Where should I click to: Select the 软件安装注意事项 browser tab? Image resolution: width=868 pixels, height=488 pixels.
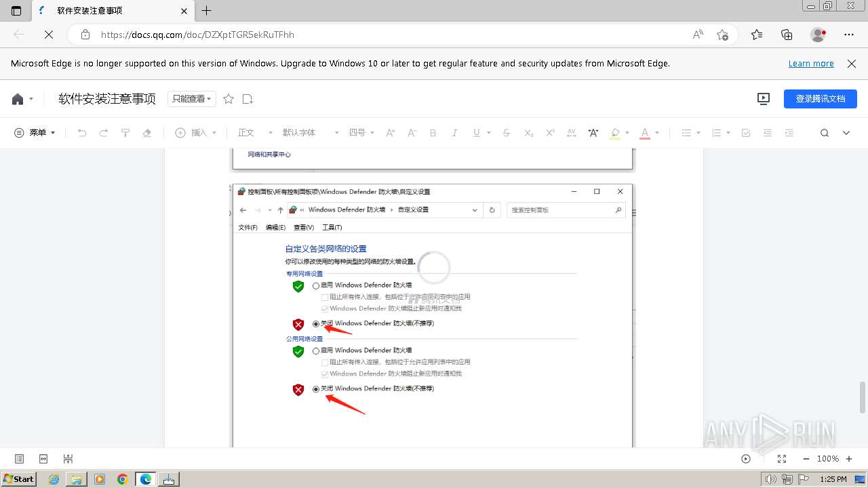[114, 11]
